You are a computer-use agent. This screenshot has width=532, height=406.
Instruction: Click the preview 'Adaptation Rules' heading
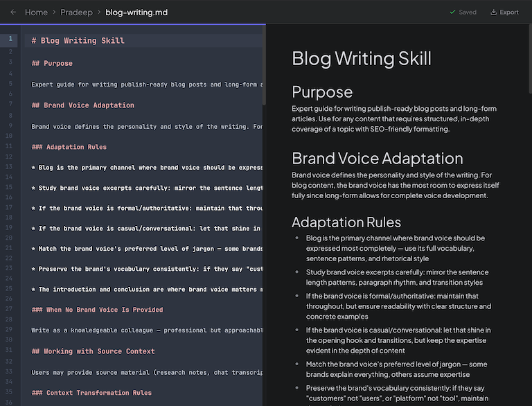tap(346, 222)
